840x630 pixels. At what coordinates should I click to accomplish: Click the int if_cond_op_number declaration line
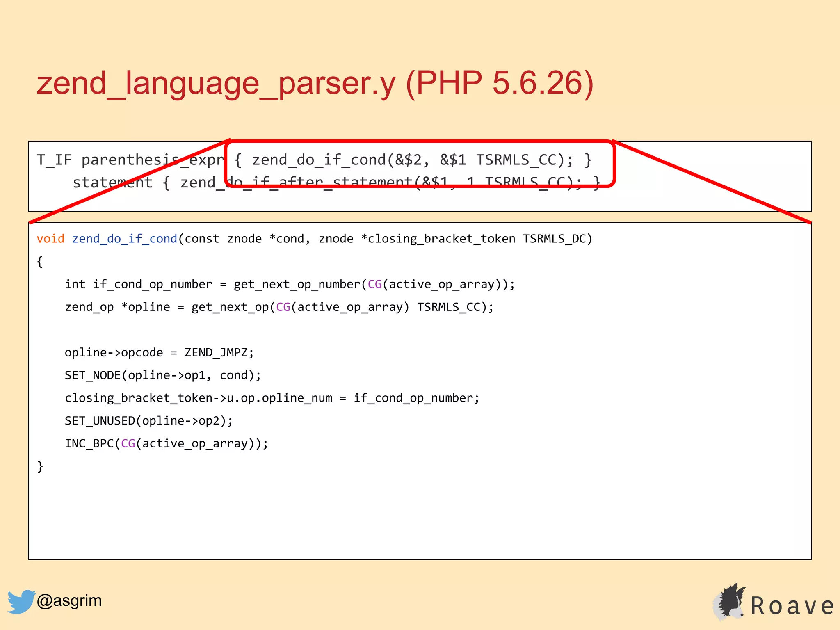point(290,284)
